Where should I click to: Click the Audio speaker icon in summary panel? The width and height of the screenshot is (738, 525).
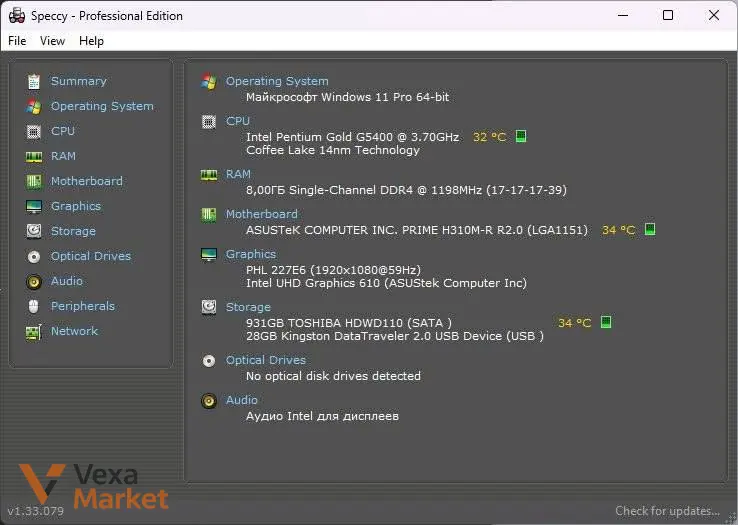point(209,401)
